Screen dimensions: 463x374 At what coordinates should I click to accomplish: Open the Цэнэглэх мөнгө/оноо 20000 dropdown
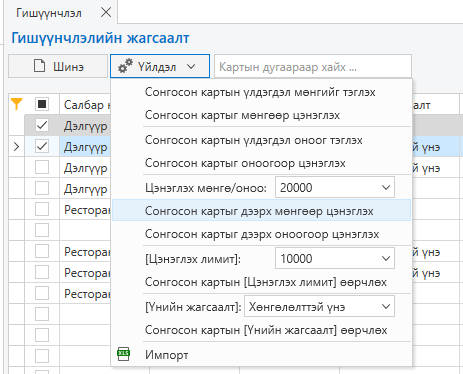386,187
